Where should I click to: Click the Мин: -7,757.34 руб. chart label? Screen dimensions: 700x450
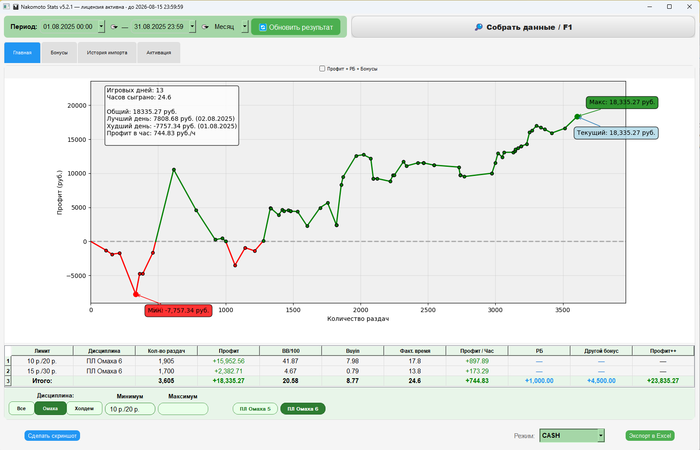click(x=178, y=310)
